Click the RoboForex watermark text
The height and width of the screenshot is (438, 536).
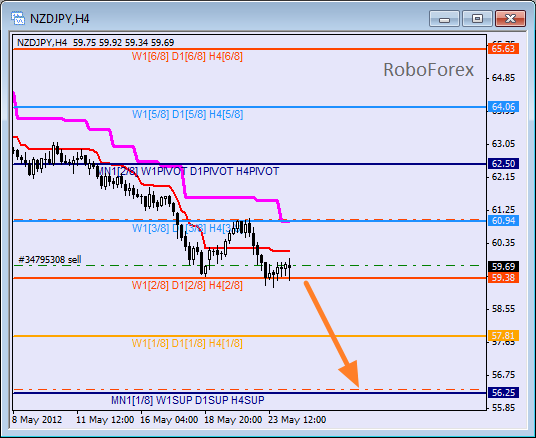429,70
